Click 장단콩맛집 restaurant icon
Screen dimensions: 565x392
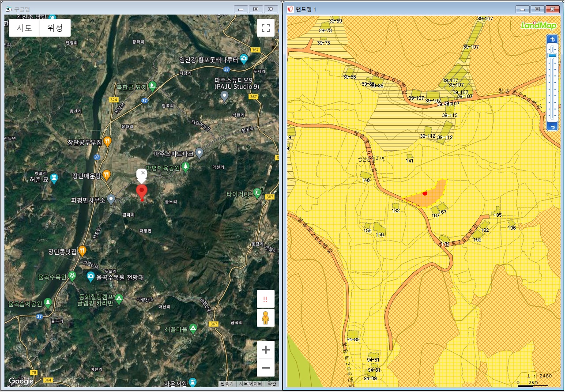click(x=82, y=251)
